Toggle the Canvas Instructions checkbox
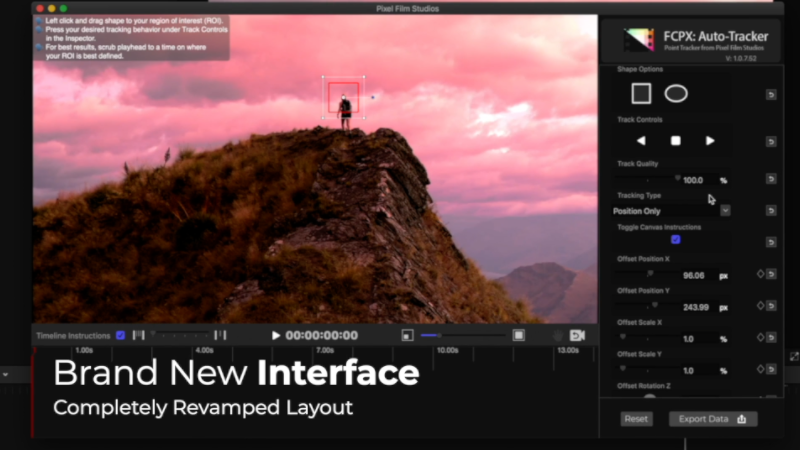This screenshot has width=800, height=450. 676,239
